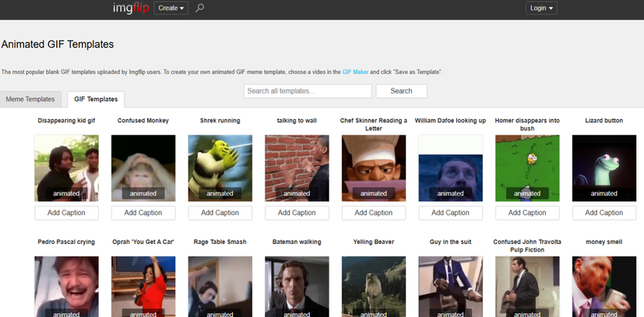
Task: Open the Yelling Beaver thumbnail
Action: 374,287
